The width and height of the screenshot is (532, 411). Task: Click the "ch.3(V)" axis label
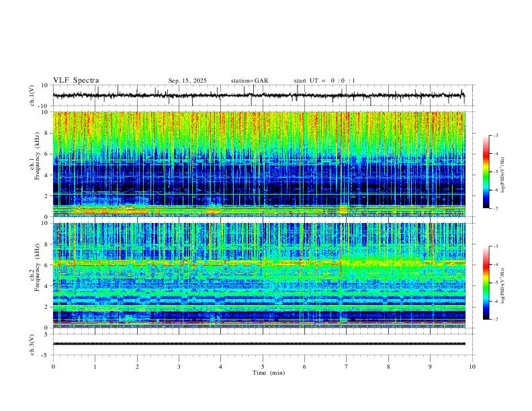pyautogui.click(x=32, y=345)
